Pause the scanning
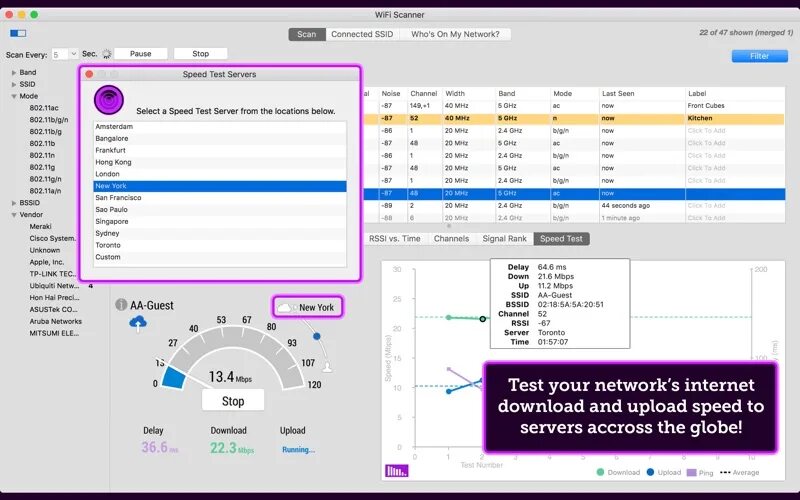 (x=140, y=54)
